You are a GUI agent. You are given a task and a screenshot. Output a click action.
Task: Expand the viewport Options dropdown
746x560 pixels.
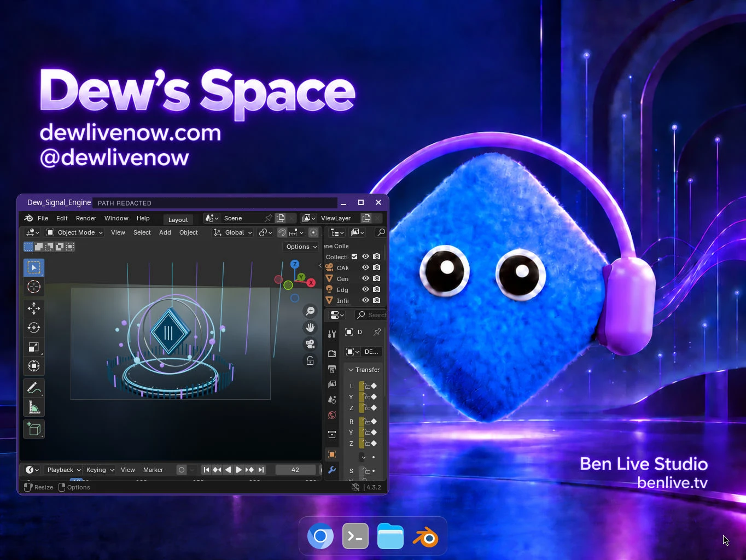tap(301, 247)
